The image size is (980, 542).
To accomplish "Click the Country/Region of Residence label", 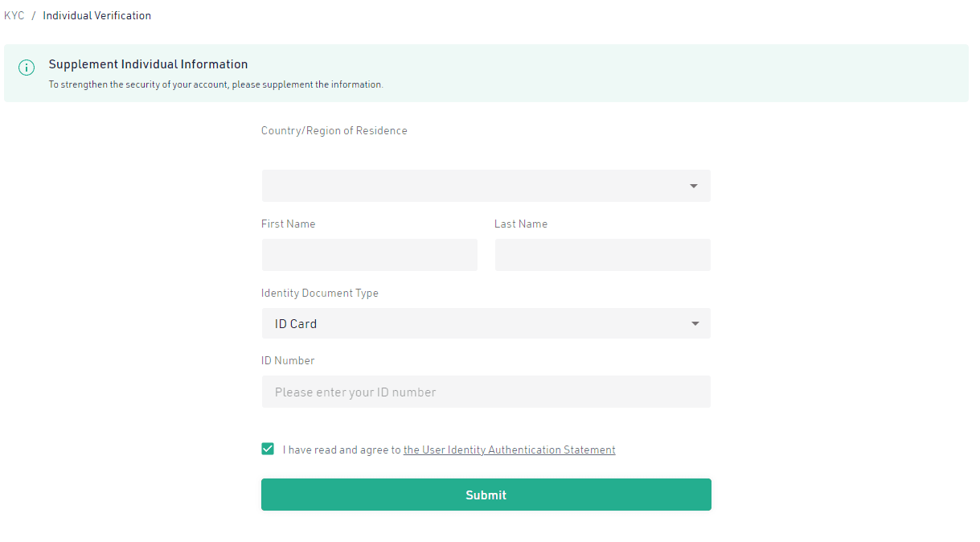I will pyautogui.click(x=334, y=130).
